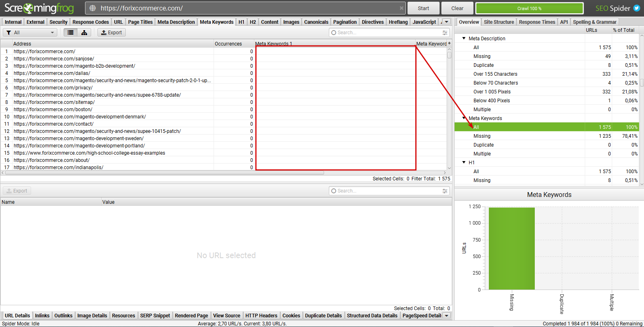Open overflow dropdown of bottom tabs
This screenshot has height=327, width=644.
tap(447, 316)
